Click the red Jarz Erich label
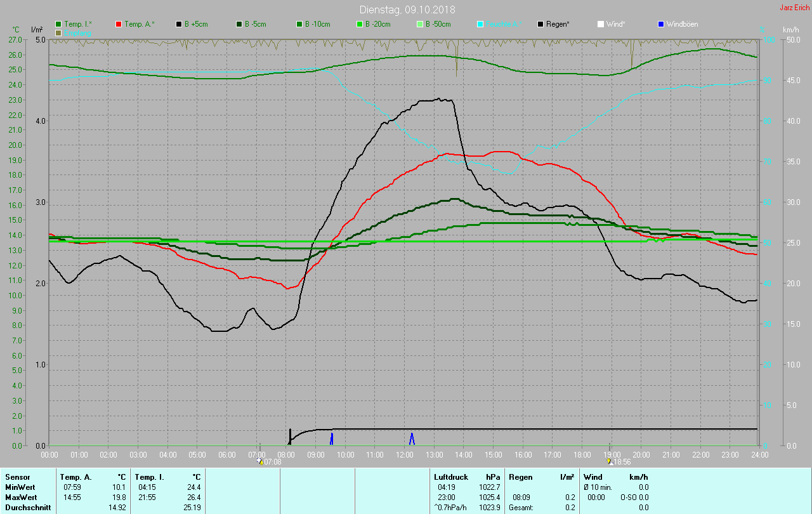The height and width of the screenshot is (514, 812). point(794,8)
